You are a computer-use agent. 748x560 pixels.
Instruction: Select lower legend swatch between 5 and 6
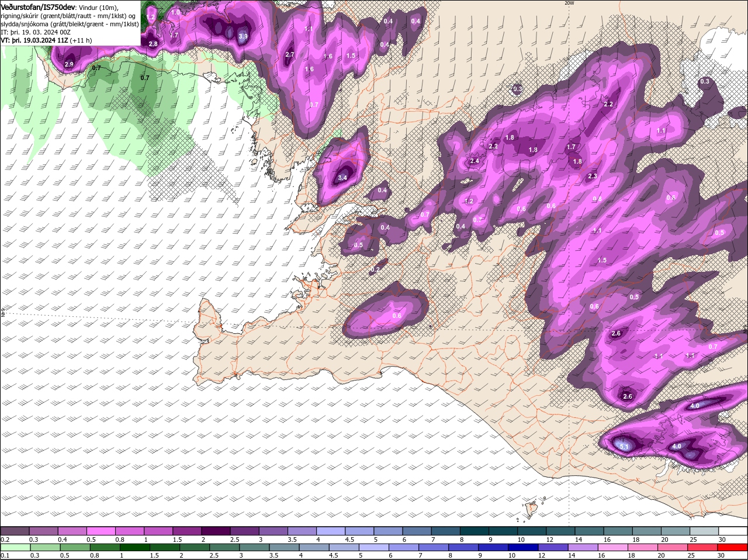pos(373,548)
